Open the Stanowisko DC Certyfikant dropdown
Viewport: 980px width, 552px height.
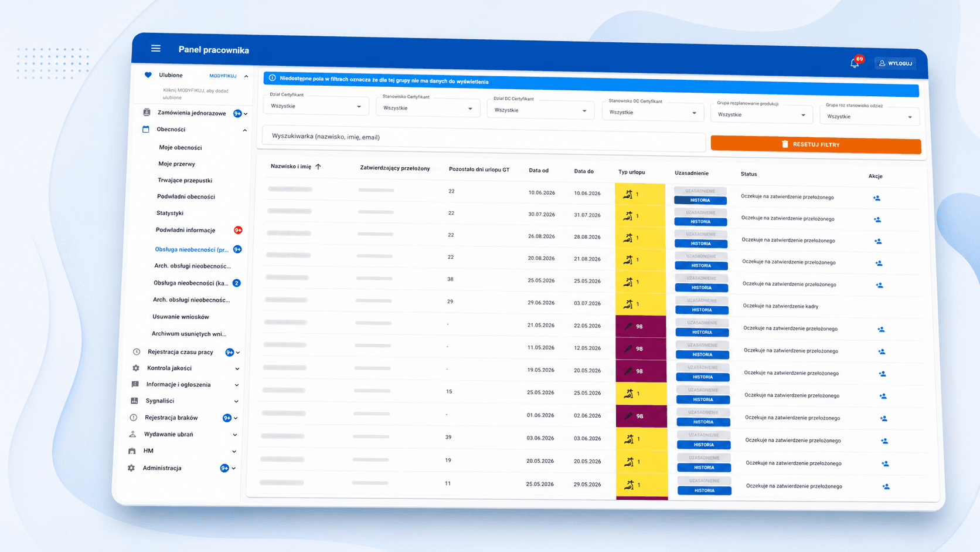tap(652, 113)
